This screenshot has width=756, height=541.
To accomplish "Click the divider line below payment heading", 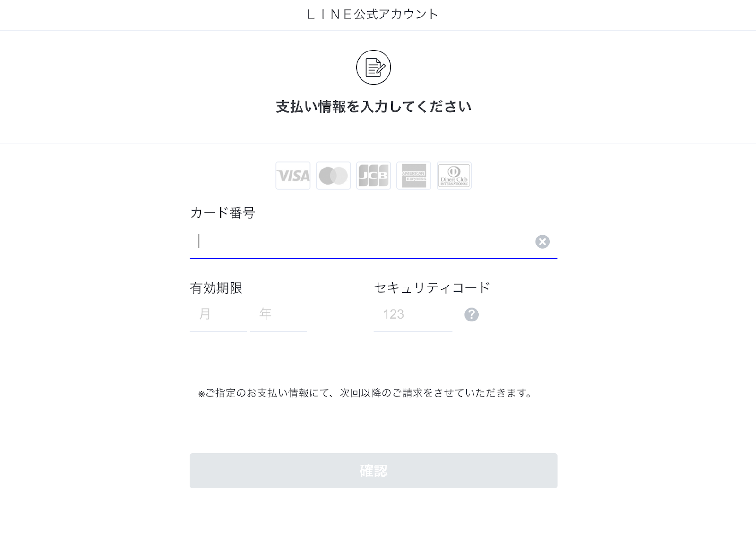I will (378, 144).
